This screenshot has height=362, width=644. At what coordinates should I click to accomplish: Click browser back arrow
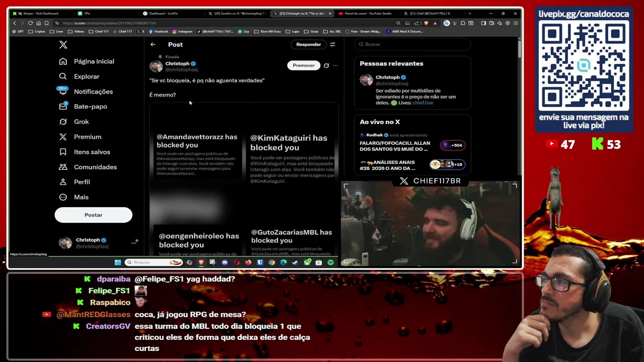(x=15, y=23)
